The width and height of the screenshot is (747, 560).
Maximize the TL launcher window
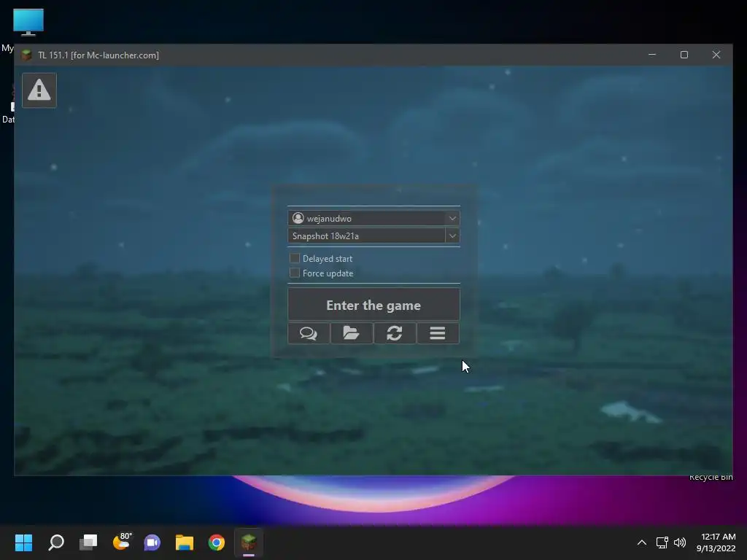click(x=684, y=55)
